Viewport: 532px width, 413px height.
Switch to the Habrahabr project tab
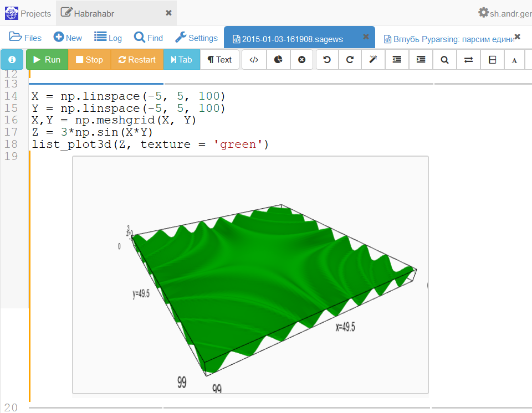click(x=88, y=13)
